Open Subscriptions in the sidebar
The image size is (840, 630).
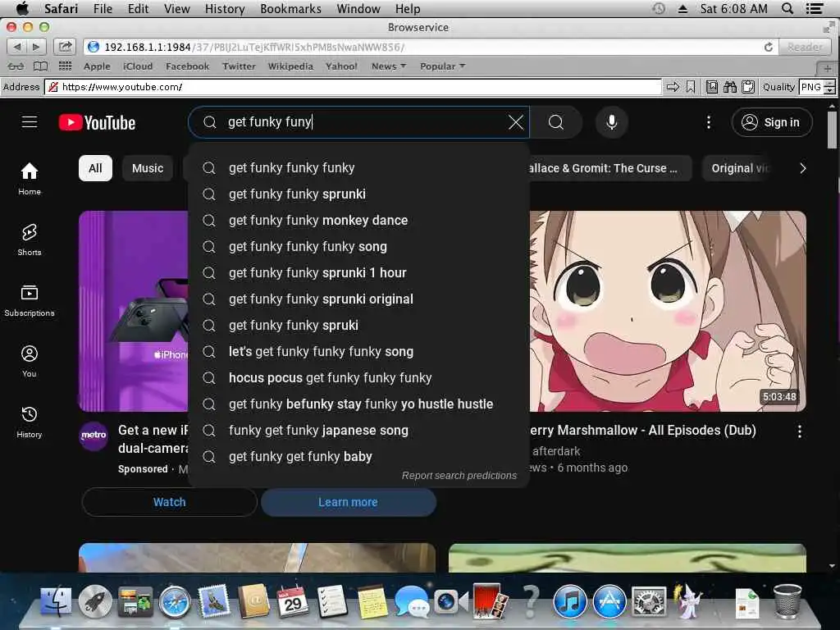(30, 300)
